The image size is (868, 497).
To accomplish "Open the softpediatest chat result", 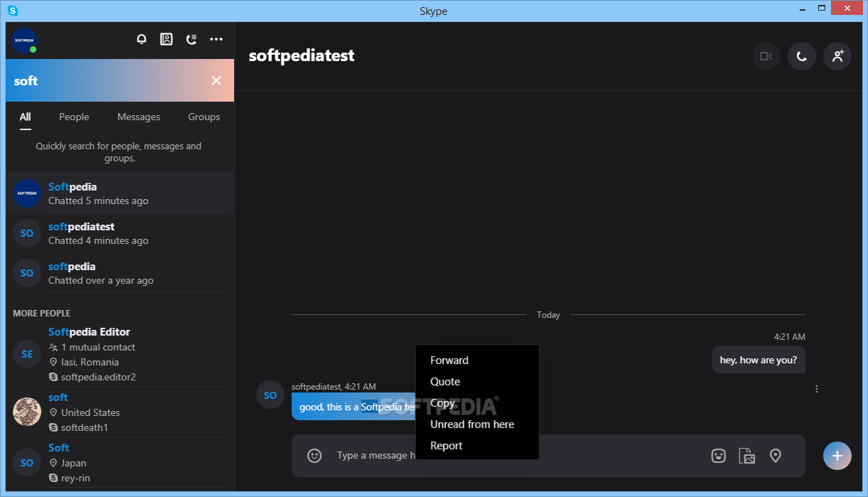I will 120,233.
